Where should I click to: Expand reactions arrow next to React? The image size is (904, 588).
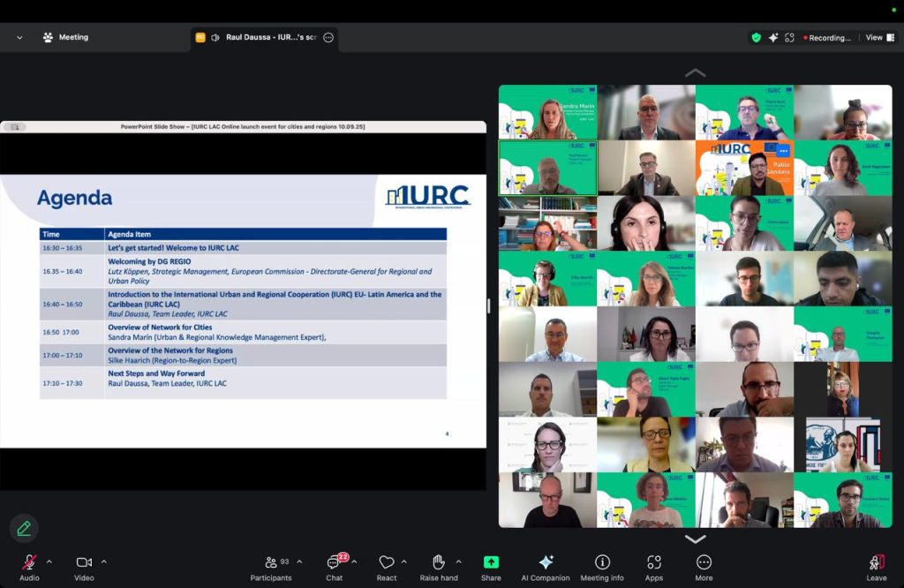[404, 562]
